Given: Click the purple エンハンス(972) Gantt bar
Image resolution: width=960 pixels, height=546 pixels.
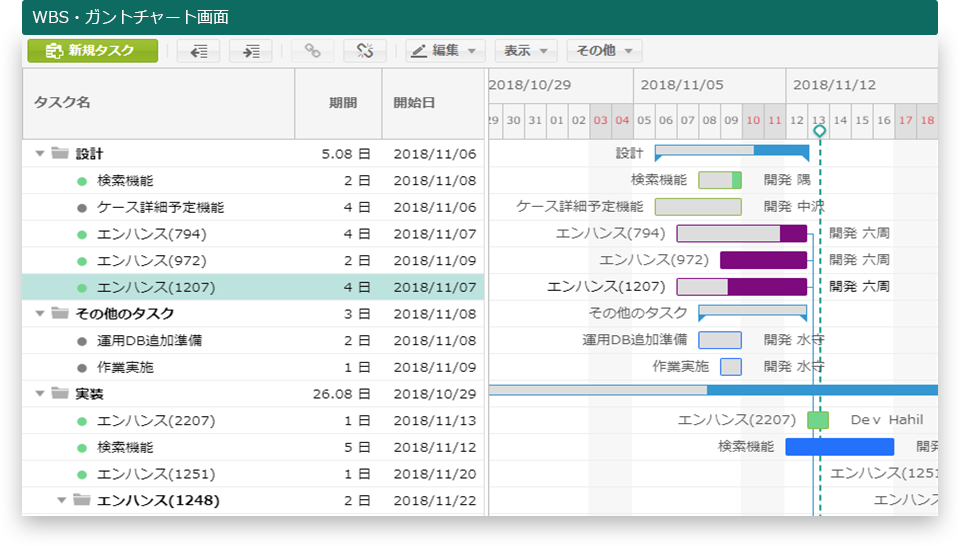Looking at the screenshot, I should [x=763, y=260].
